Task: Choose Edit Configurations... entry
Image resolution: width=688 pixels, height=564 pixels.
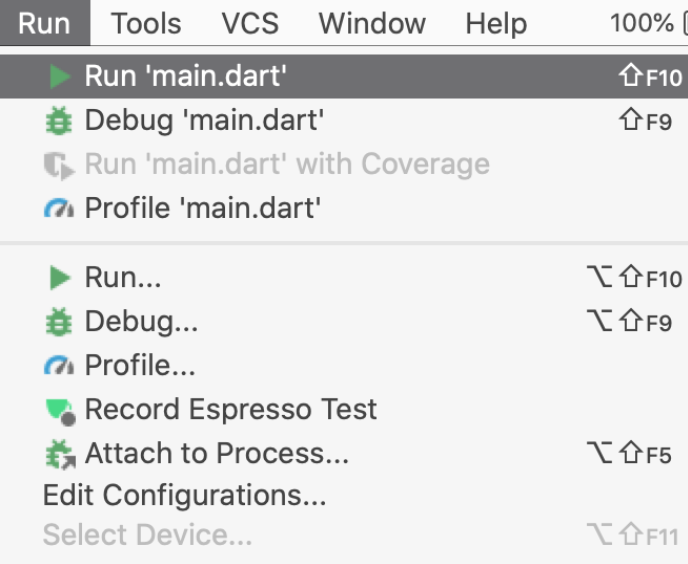Action: point(184,495)
